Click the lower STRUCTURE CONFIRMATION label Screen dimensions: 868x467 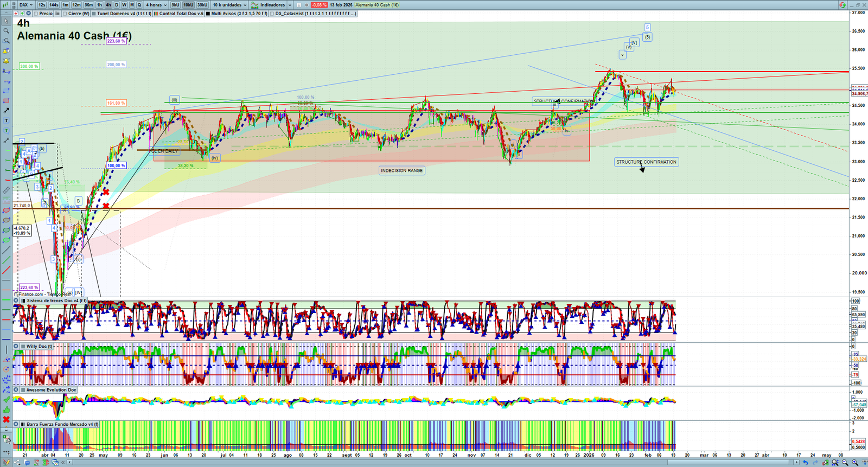[646, 162]
